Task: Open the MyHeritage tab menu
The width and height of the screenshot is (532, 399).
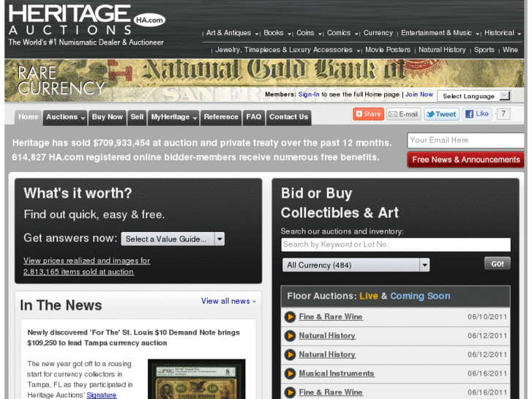Action: pos(173,117)
